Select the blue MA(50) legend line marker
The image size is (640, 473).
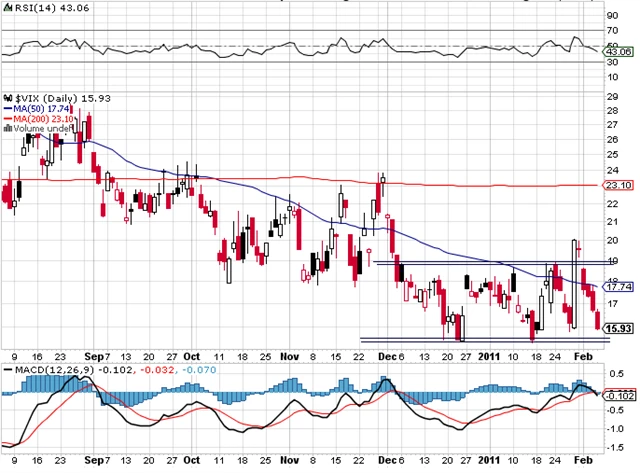pyautogui.click(x=8, y=109)
